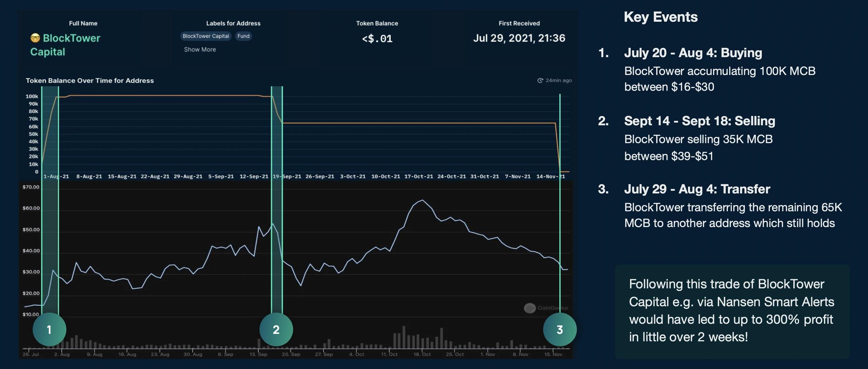Click the 100k balance axis label
The height and width of the screenshot is (369, 868).
[x=32, y=96]
